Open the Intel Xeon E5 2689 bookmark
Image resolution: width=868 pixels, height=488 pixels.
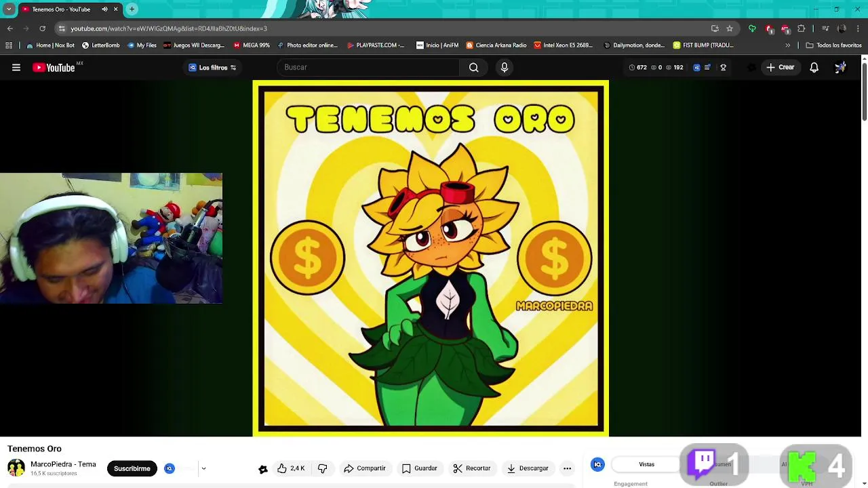pyautogui.click(x=563, y=45)
